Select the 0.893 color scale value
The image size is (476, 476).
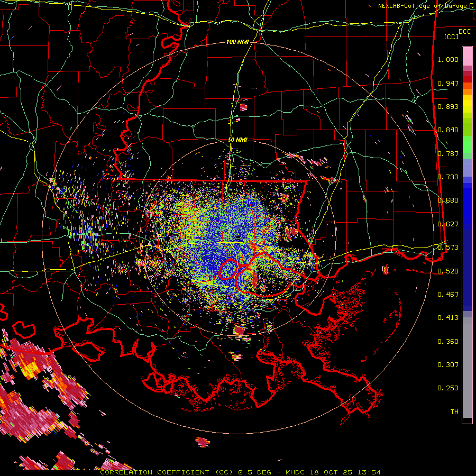click(448, 106)
